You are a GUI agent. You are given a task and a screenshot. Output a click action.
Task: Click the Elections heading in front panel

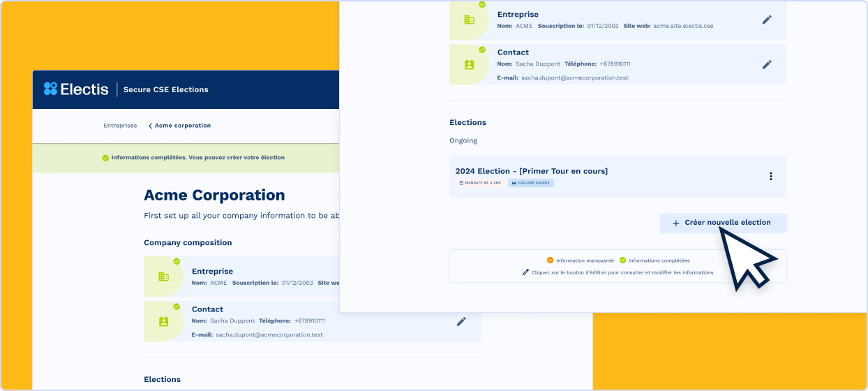point(467,122)
